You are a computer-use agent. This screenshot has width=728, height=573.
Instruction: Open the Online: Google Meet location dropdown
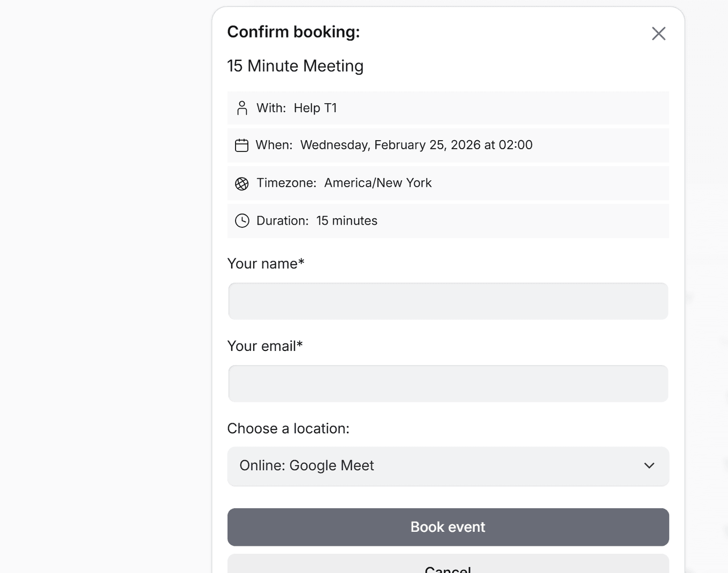pyautogui.click(x=448, y=466)
